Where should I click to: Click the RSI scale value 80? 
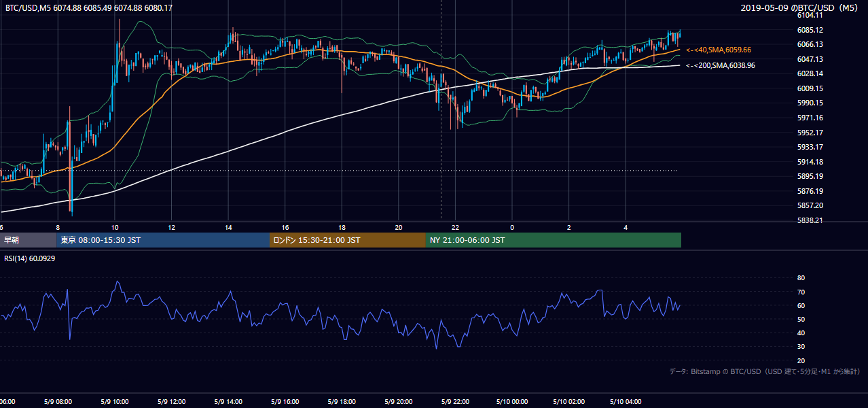(x=801, y=278)
